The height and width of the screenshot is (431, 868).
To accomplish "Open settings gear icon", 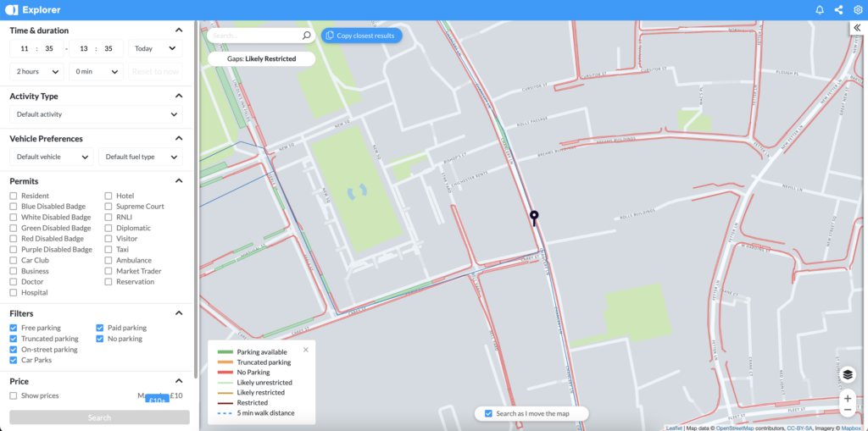I will point(857,10).
